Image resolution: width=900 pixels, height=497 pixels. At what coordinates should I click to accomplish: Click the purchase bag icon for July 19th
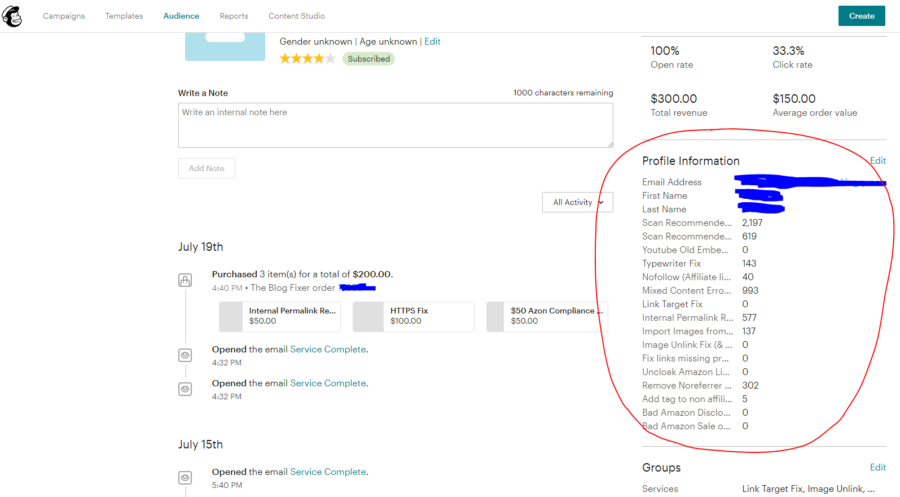[x=185, y=280]
